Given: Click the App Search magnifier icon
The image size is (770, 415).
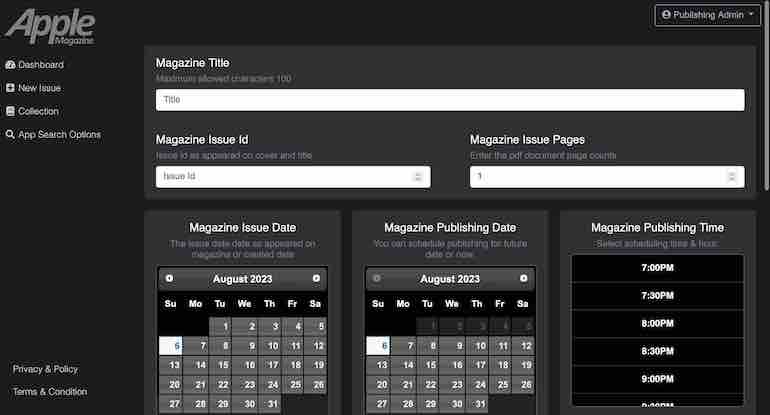Looking at the screenshot, I should coord(10,134).
